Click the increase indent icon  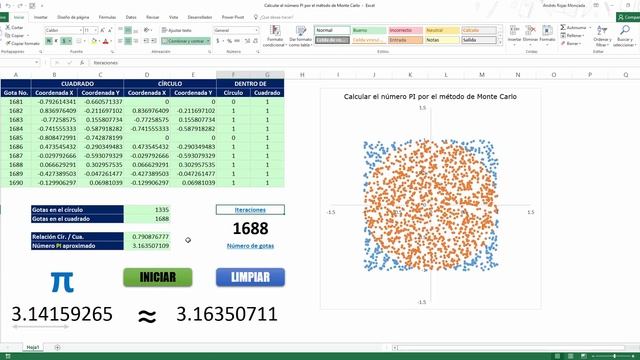point(154,41)
